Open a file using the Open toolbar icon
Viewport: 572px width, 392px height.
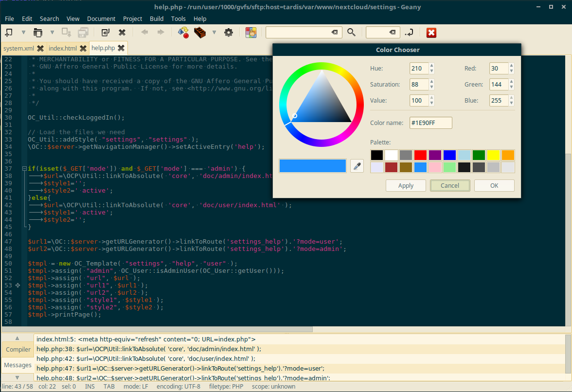pyautogui.click(x=39, y=32)
